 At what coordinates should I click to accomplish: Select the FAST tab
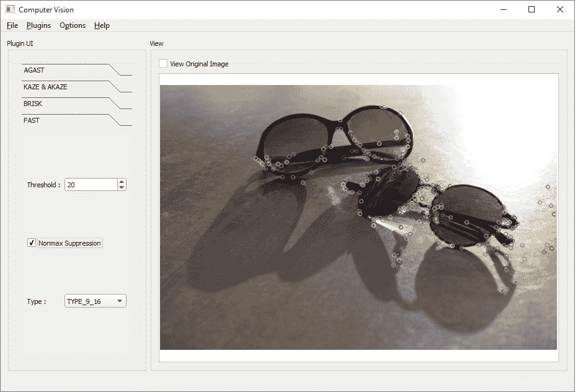tap(32, 120)
